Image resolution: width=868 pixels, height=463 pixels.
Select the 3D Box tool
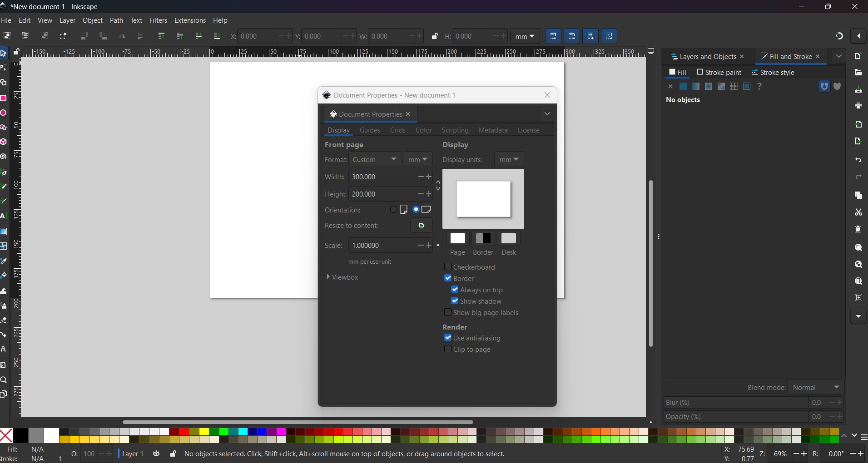4,142
